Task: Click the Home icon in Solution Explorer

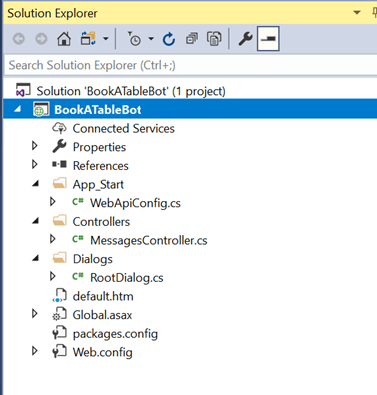Action: 64,39
